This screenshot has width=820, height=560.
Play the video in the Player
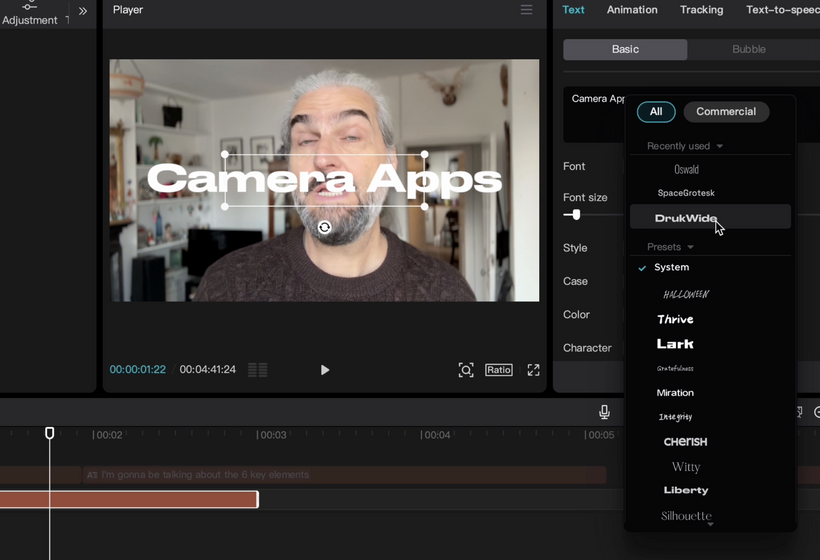325,370
